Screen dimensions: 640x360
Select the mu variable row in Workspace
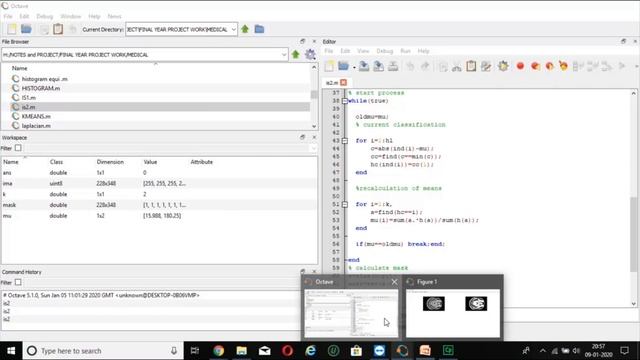(x=159, y=216)
